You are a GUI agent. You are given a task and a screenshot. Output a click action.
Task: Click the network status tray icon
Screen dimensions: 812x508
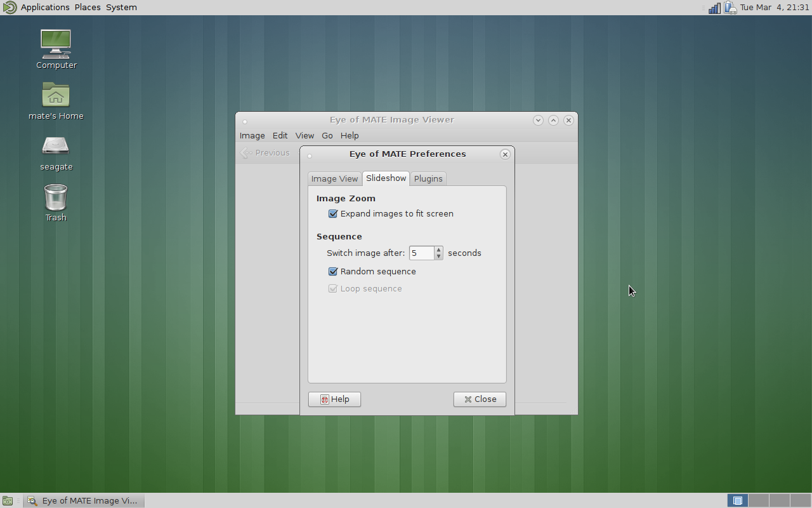coord(714,8)
